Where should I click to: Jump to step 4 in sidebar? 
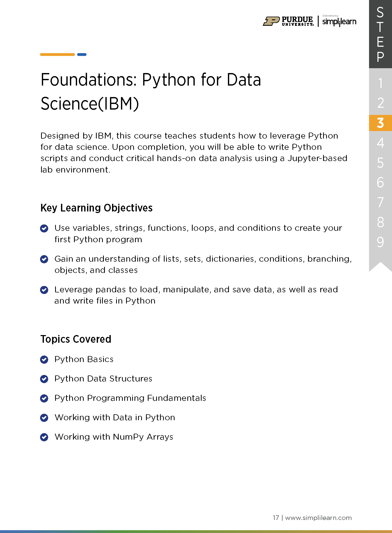tap(380, 143)
